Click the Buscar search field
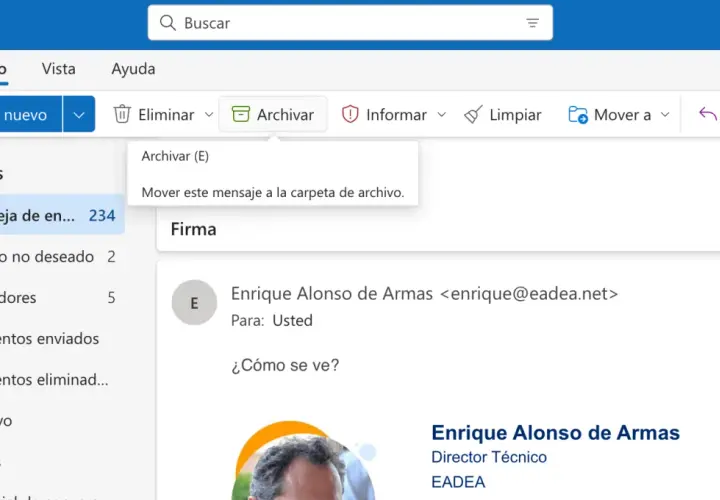 (x=350, y=22)
